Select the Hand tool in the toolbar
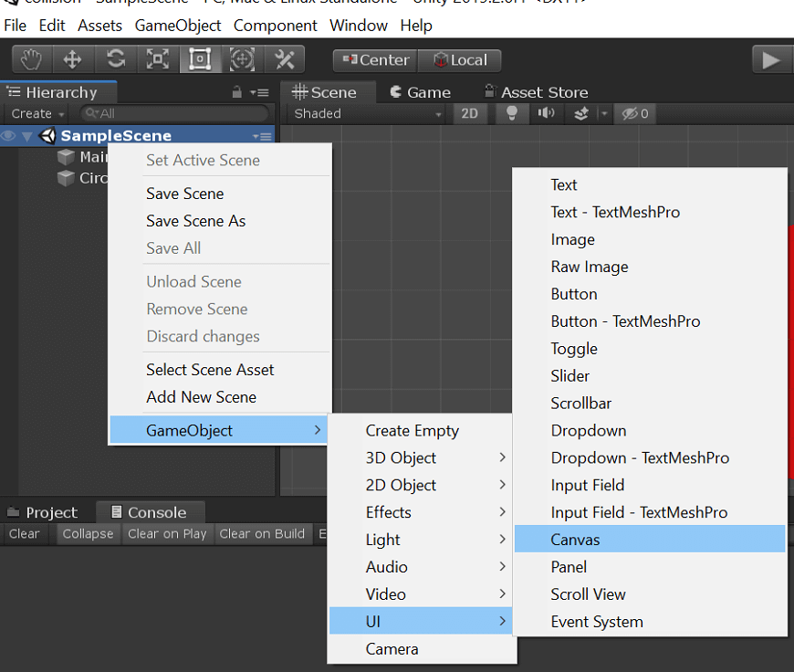Screen dimensions: 794x672 point(30,58)
